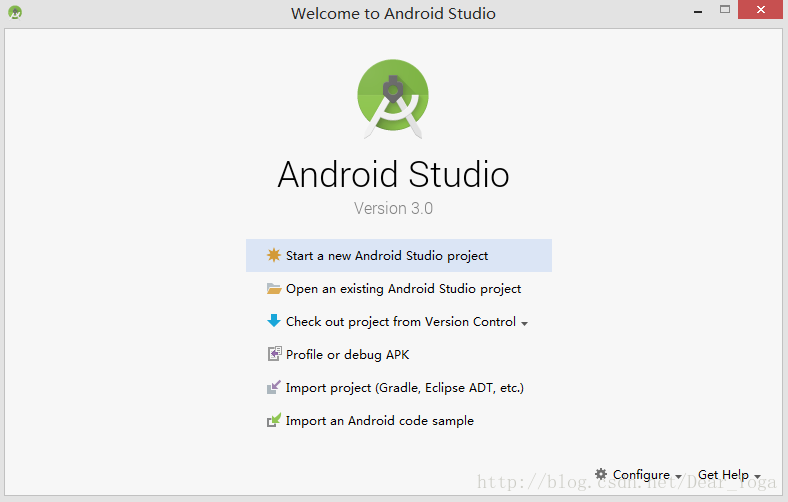Close the Welcome to Android Studio window
The width and height of the screenshot is (788, 502).
click(760, 10)
